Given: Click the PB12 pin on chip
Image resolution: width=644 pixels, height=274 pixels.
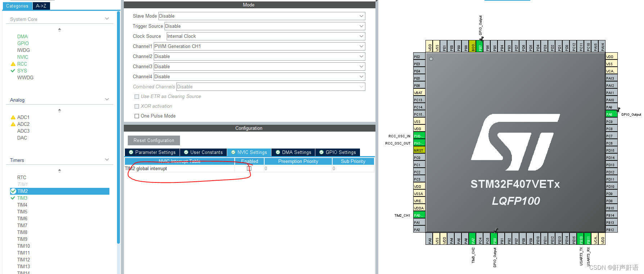Looking at the screenshot, I should click(612, 230).
